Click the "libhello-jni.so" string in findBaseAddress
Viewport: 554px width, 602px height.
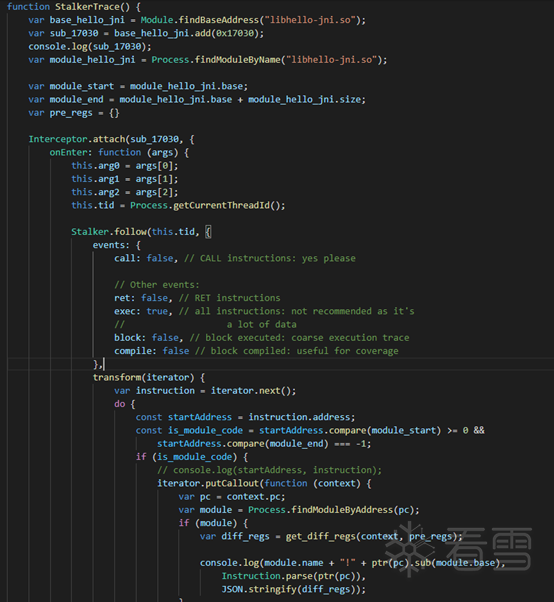310,20
